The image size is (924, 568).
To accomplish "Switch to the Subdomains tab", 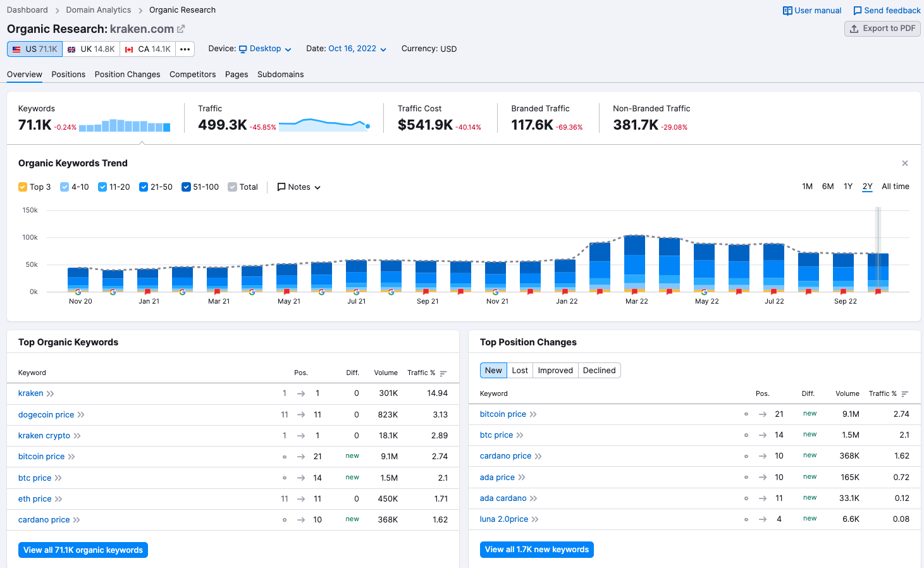I will (x=281, y=75).
